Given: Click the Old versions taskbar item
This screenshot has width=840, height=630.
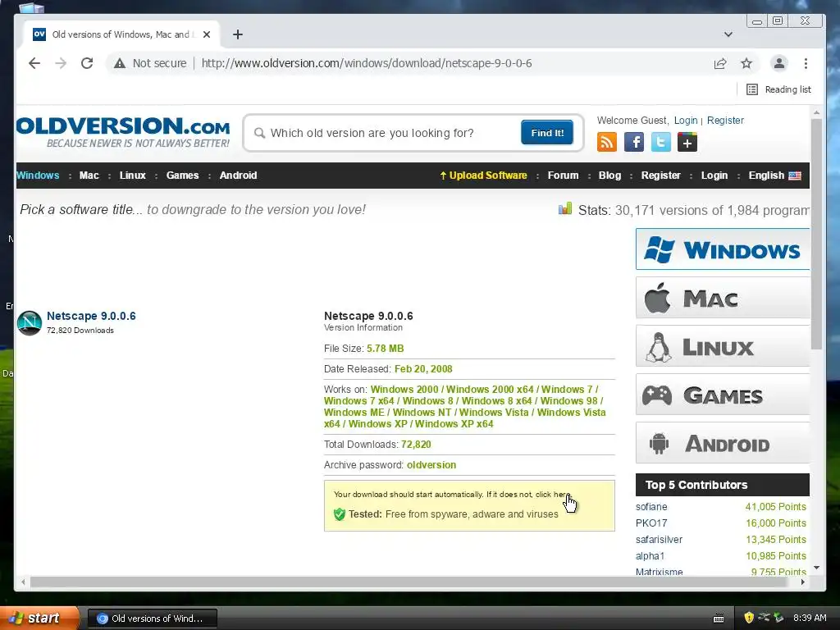Looking at the screenshot, I should pyautogui.click(x=152, y=619).
